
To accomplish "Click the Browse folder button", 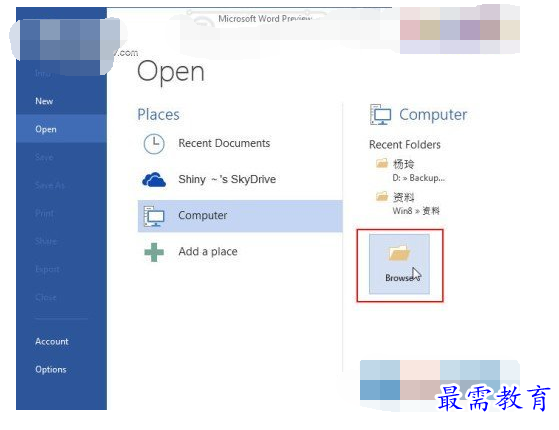I will (x=399, y=264).
